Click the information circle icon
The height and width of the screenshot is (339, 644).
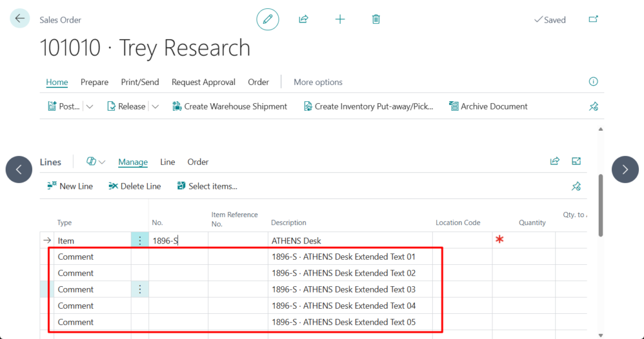pyautogui.click(x=593, y=82)
